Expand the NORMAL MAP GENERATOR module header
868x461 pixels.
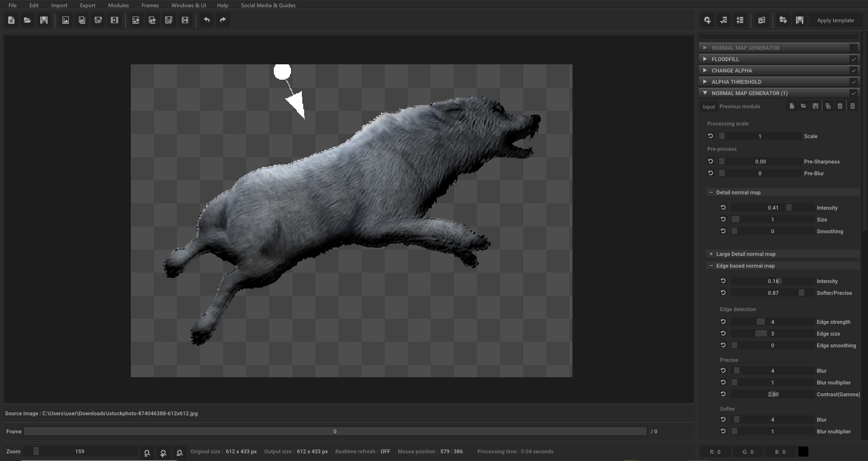pos(705,48)
